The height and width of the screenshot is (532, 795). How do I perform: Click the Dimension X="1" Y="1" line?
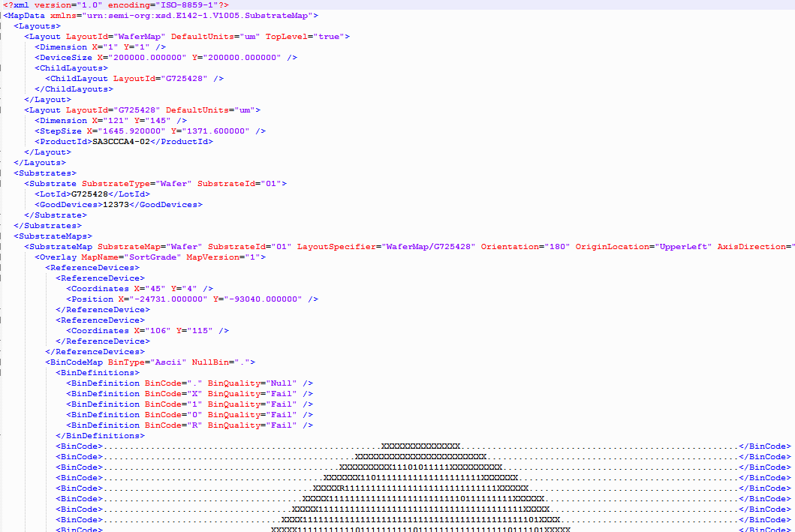coord(100,47)
